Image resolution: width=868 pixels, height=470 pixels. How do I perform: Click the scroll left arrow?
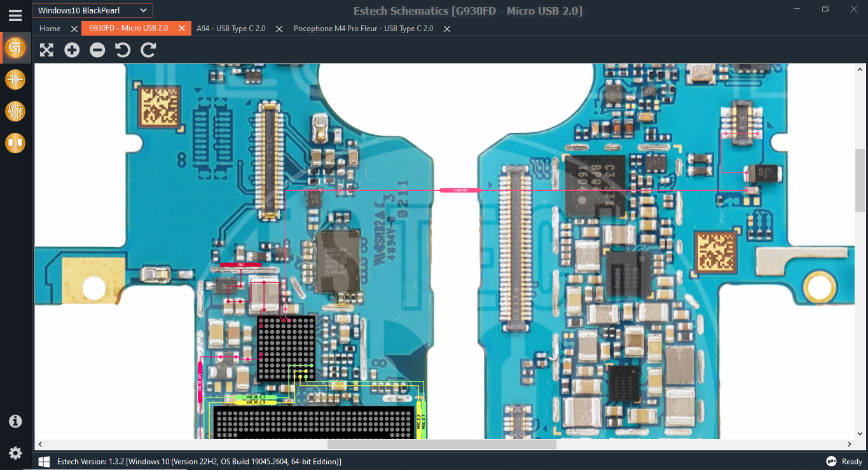coord(40,445)
